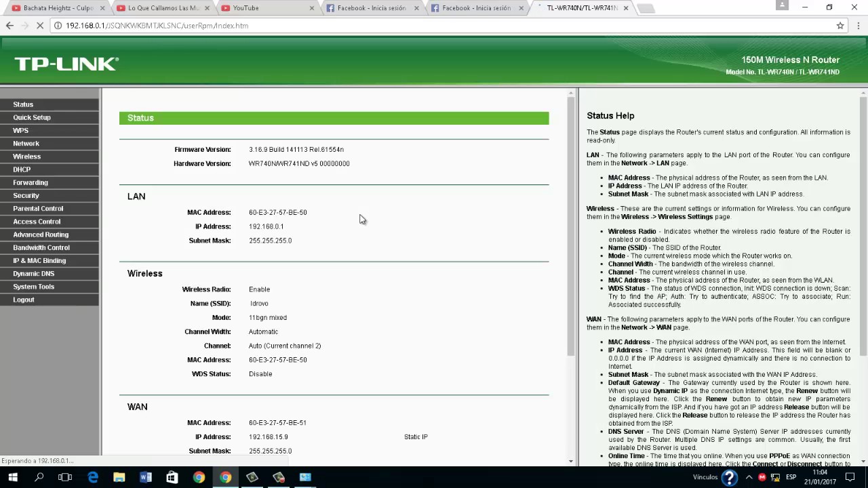Go to System Tools in the sidebar
Screen dimensions: 868x488
click(x=34, y=287)
